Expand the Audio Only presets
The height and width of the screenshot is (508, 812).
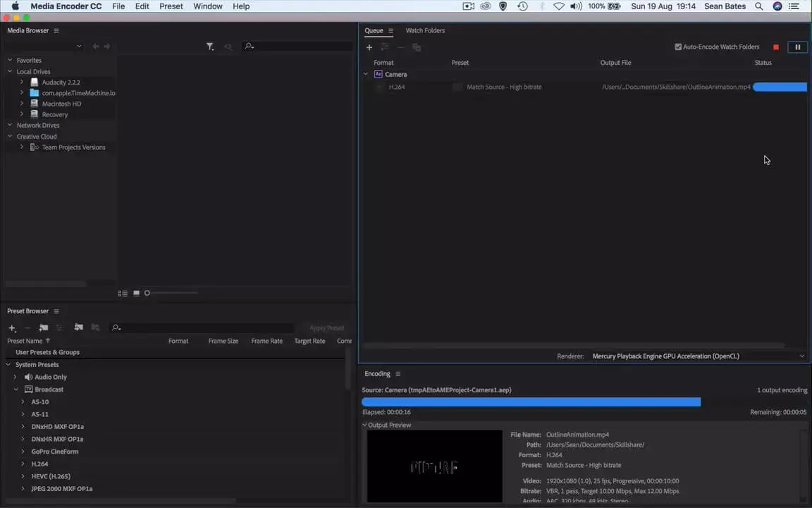pos(15,377)
